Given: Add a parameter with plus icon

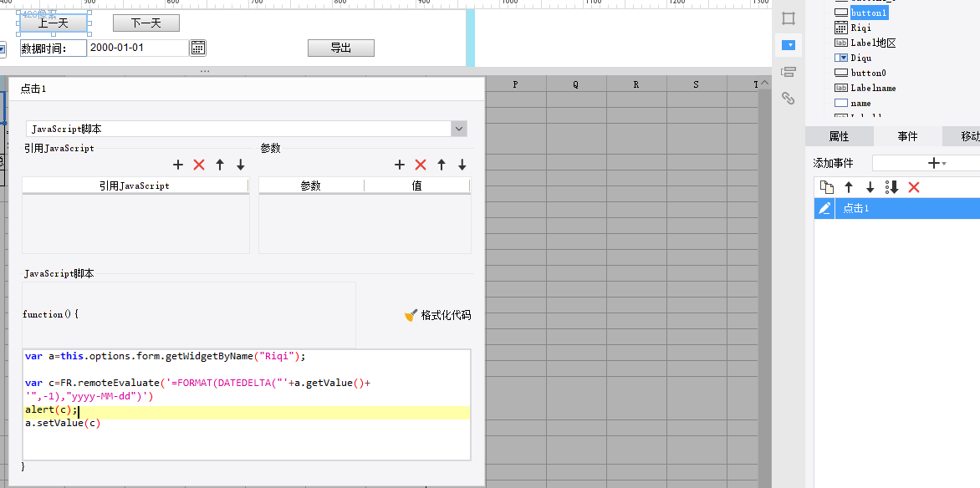Looking at the screenshot, I should (400, 165).
